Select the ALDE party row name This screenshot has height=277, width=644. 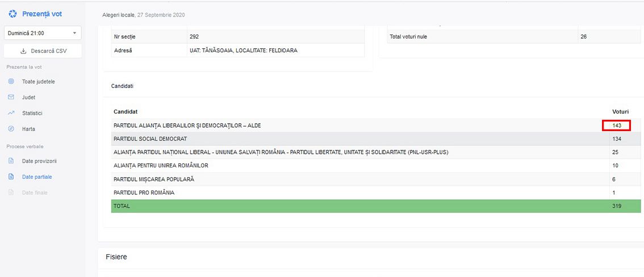coord(187,125)
